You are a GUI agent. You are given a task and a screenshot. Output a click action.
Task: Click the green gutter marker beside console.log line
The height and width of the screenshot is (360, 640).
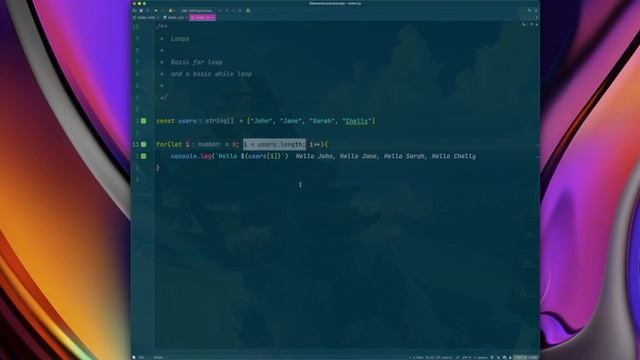point(144,156)
